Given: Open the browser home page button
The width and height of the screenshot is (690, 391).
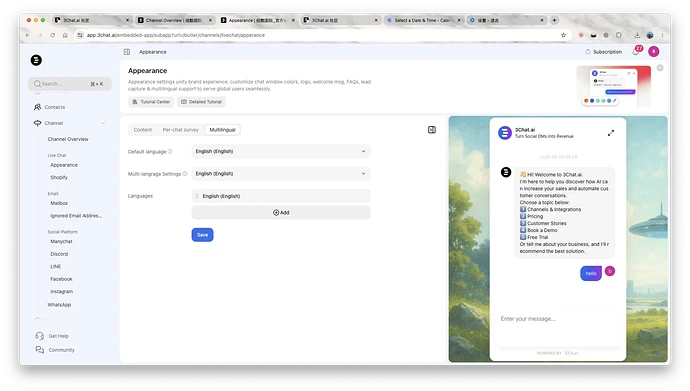Looking at the screenshot, I should click(x=65, y=35).
